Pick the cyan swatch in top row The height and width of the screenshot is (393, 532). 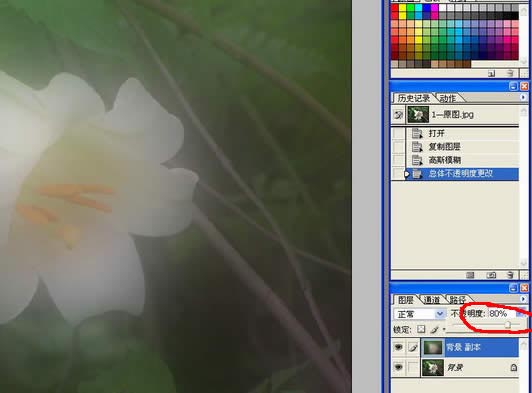pos(419,8)
